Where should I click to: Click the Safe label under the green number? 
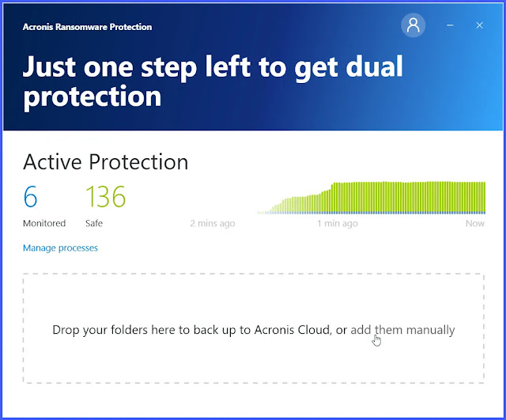(94, 223)
